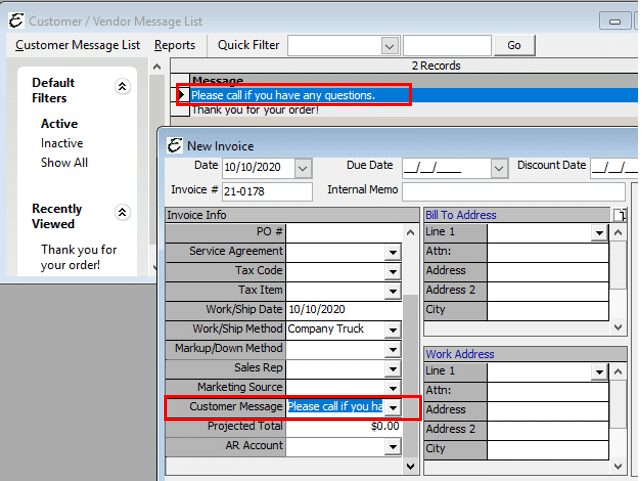The image size is (643, 481).
Task: Collapse the Recently Viewed section
Action: tap(122, 212)
